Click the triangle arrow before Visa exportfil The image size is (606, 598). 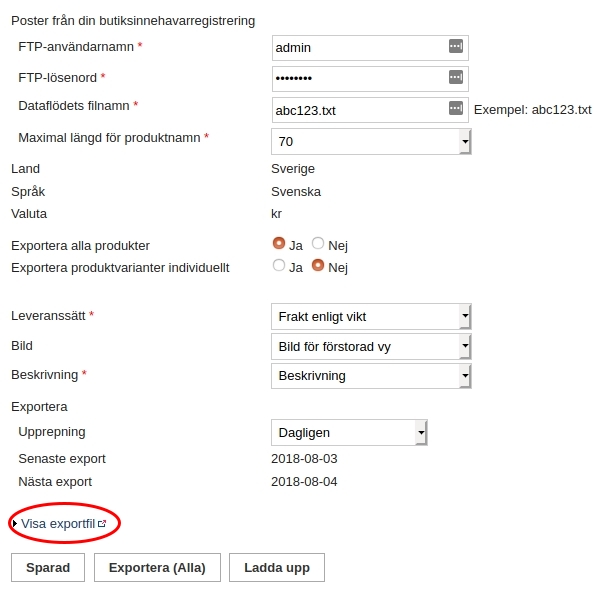click(15, 523)
